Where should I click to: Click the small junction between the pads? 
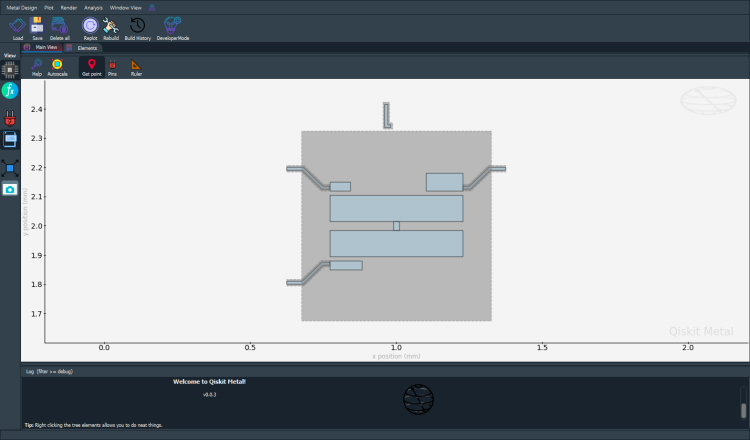coord(397,226)
